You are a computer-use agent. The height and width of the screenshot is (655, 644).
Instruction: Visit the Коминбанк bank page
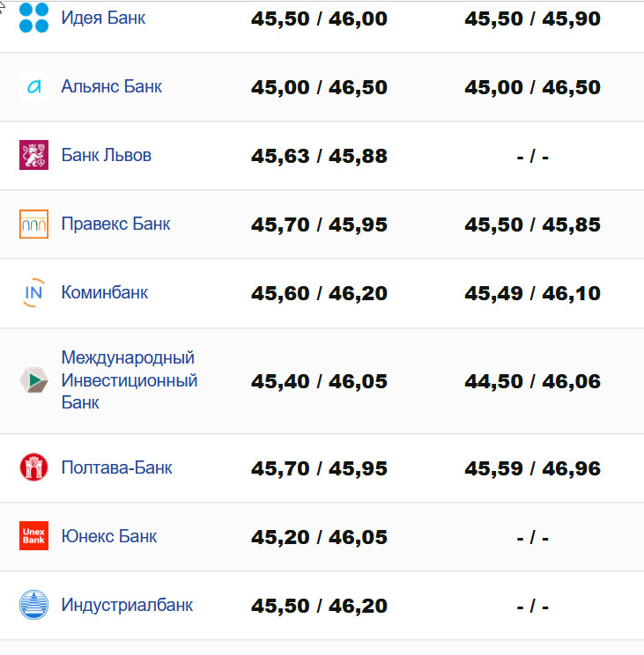pos(104,292)
